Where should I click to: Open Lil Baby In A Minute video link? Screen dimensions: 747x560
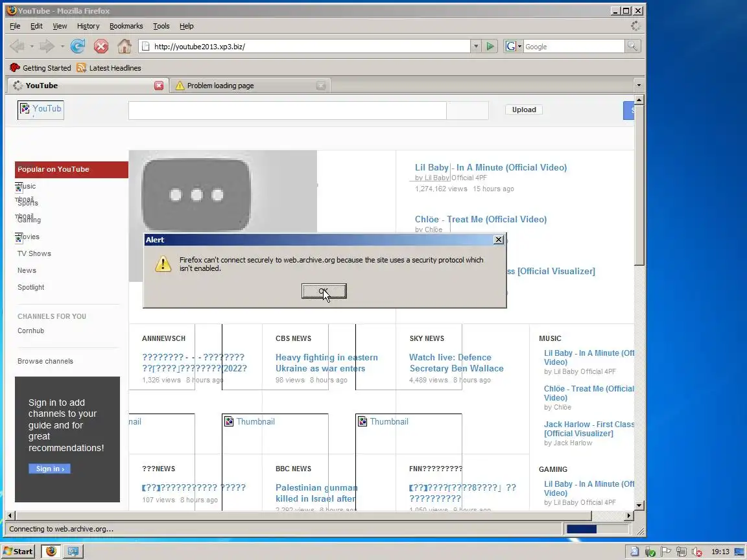pos(491,168)
